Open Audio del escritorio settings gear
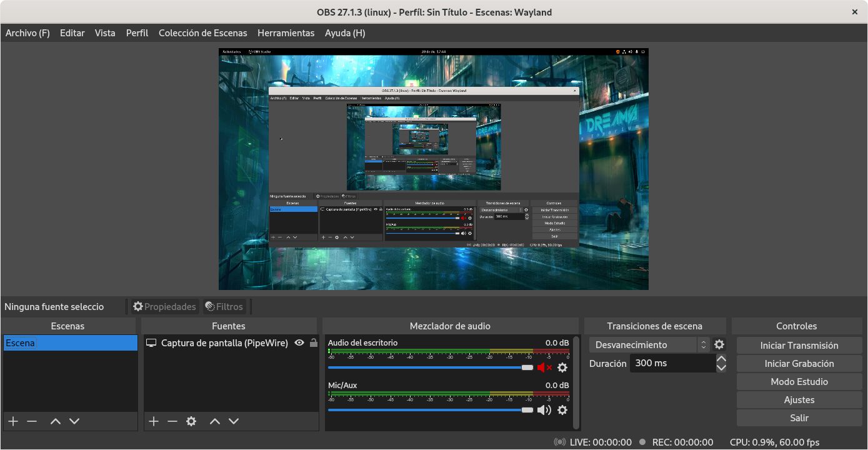Image resolution: width=868 pixels, height=450 pixels. [562, 367]
